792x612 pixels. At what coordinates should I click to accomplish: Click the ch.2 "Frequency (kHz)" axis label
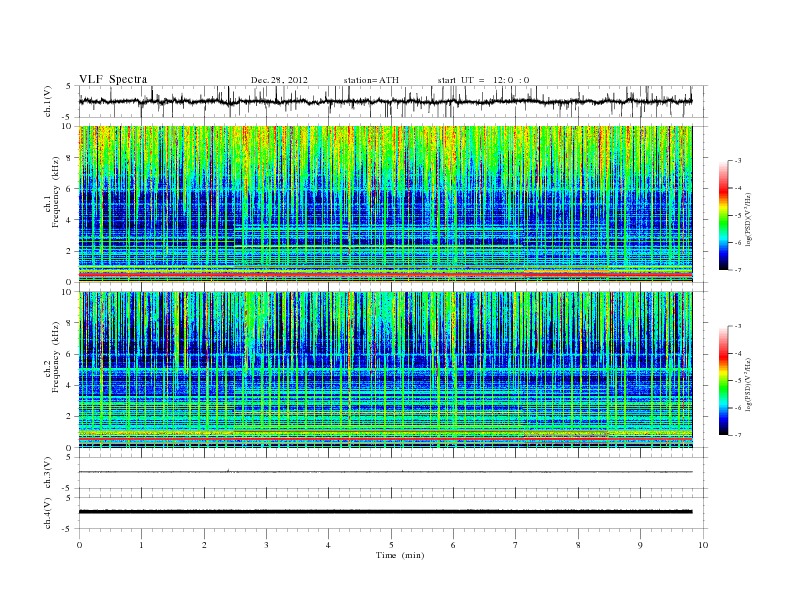click(56, 356)
